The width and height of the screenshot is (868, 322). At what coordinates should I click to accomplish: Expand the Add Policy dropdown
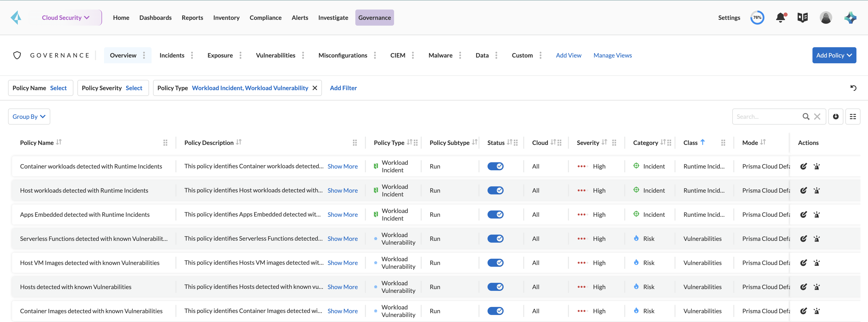click(834, 55)
